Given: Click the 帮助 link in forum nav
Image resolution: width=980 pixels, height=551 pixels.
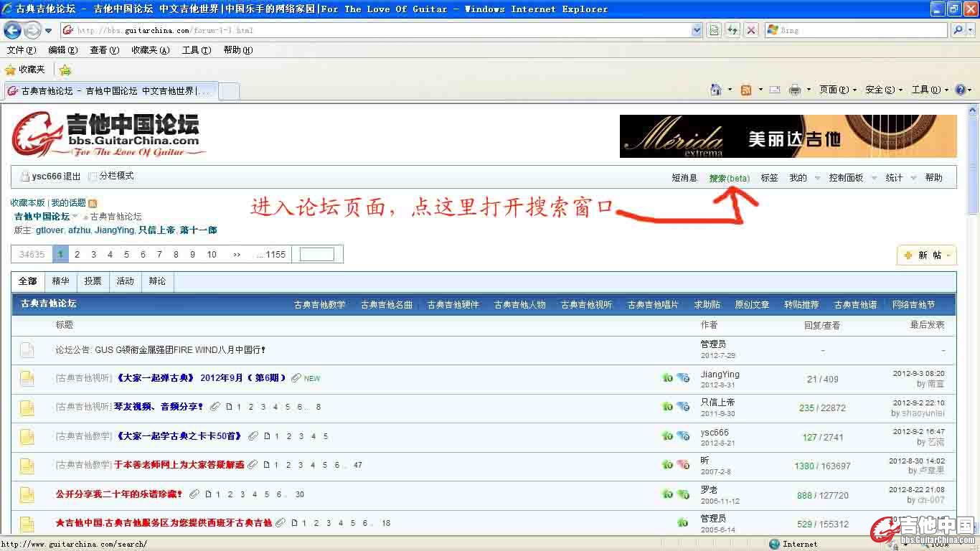Looking at the screenshot, I should [x=934, y=178].
